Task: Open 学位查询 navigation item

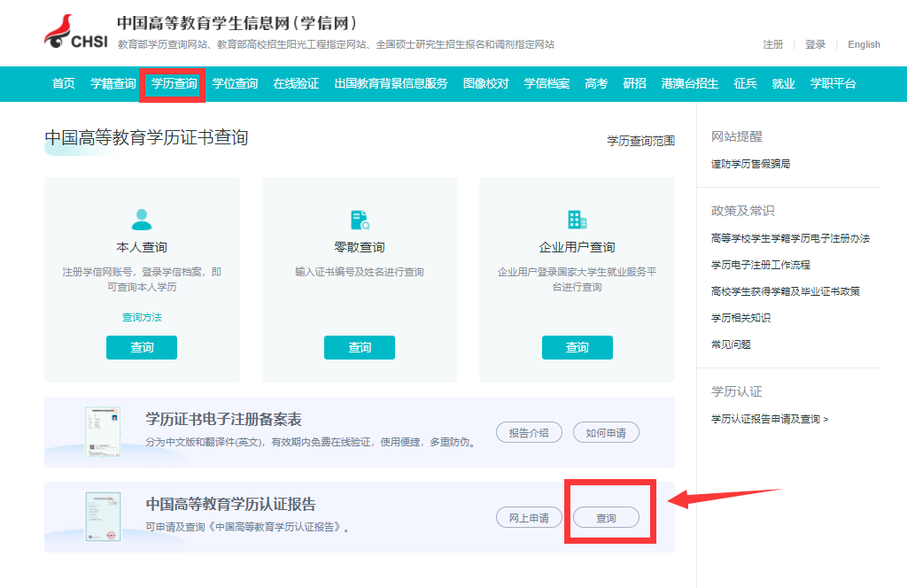Action: [235, 84]
